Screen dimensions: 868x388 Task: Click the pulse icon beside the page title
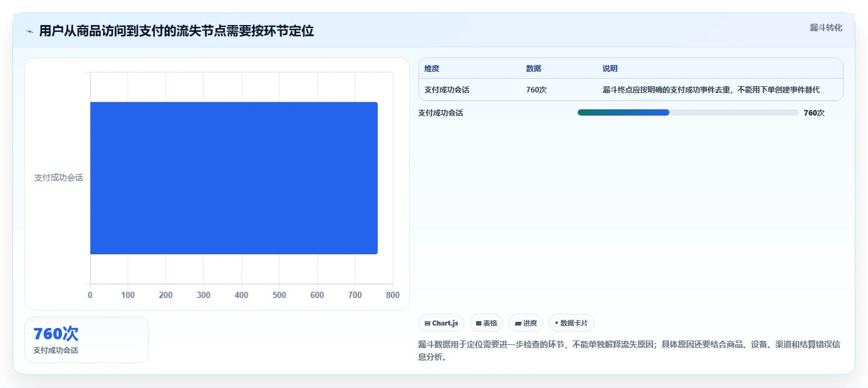(29, 31)
